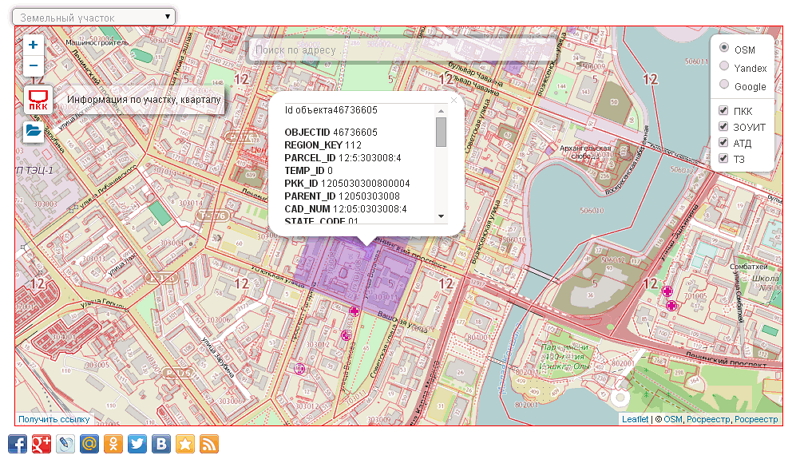Click Получить ссылку link
The image size is (800, 463).
(54, 419)
